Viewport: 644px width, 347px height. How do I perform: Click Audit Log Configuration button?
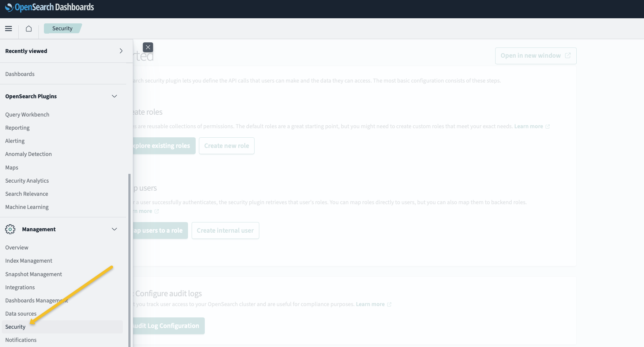coord(169,326)
